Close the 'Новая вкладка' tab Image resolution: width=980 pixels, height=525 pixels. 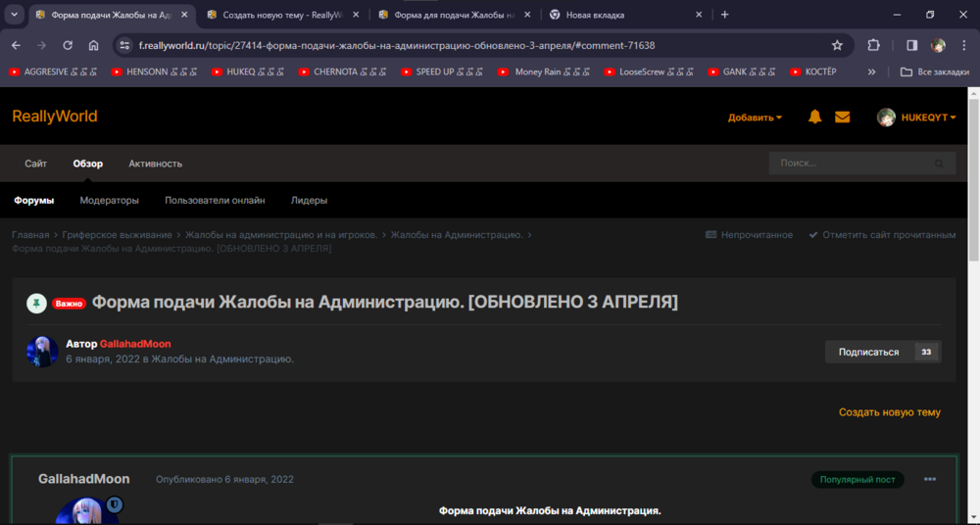[x=699, y=15]
